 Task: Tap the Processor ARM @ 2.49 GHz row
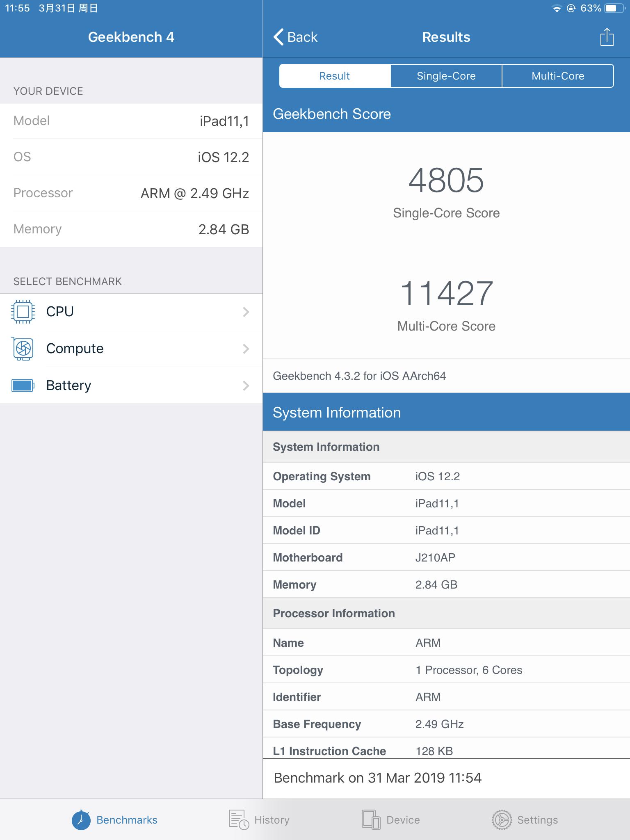pyautogui.click(x=131, y=193)
